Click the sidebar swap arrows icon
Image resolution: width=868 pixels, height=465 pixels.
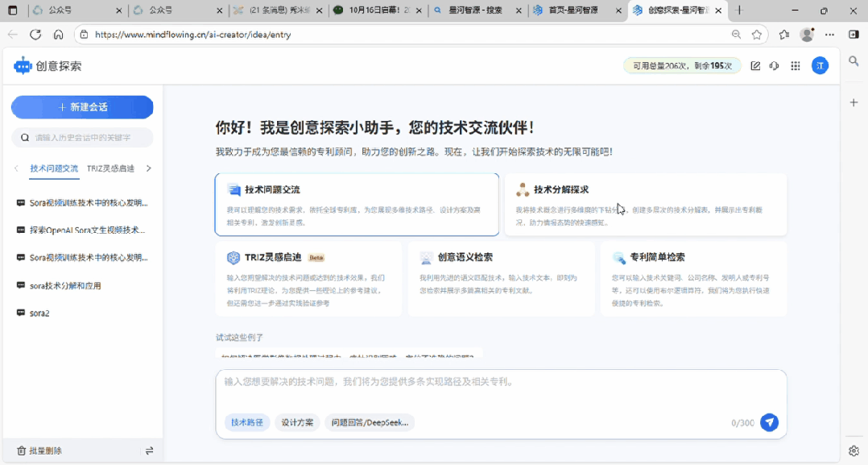(150, 450)
